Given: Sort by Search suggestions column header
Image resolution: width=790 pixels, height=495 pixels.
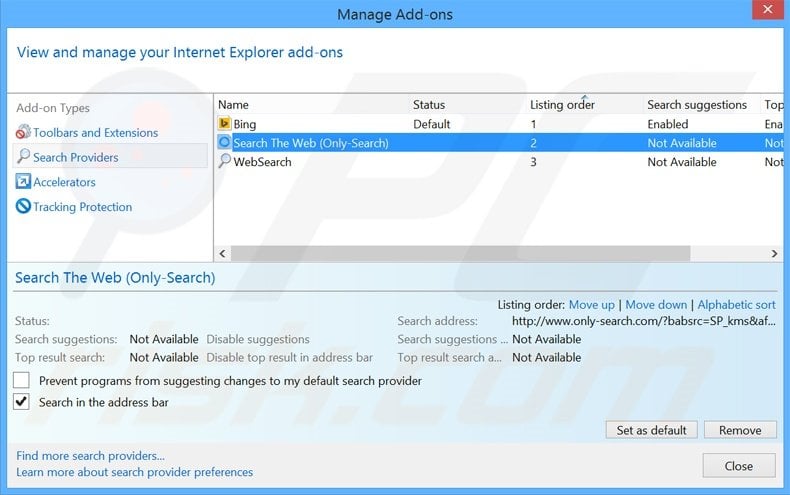Looking at the screenshot, I should (697, 104).
